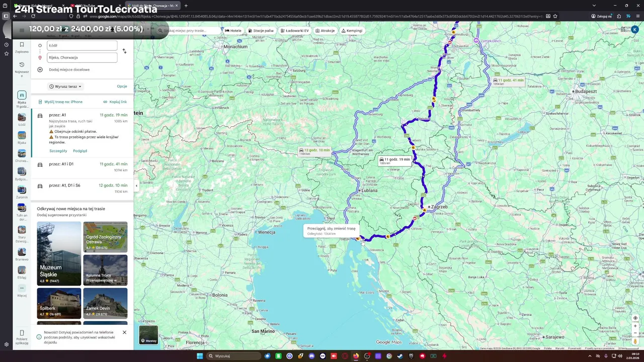644x362 pixels.
Task: Send route to iPhone link
Action: [60, 102]
